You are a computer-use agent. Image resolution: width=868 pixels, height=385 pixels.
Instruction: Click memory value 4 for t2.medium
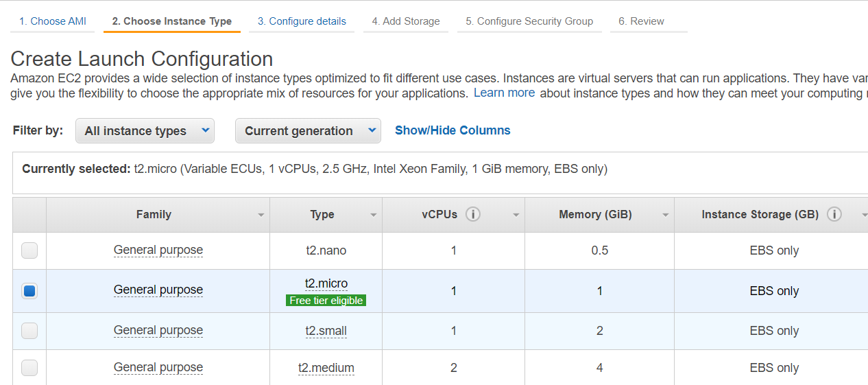600,368
